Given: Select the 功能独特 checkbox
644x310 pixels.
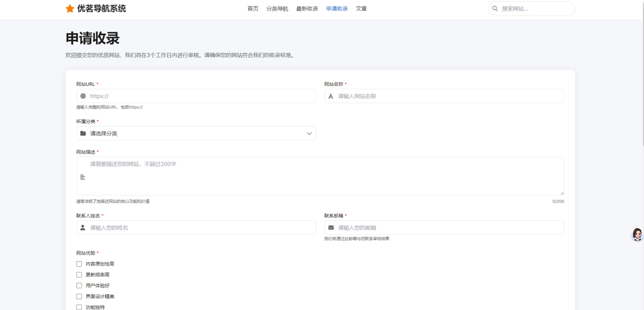Looking at the screenshot, I should pyautogui.click(x=79, y=307).
